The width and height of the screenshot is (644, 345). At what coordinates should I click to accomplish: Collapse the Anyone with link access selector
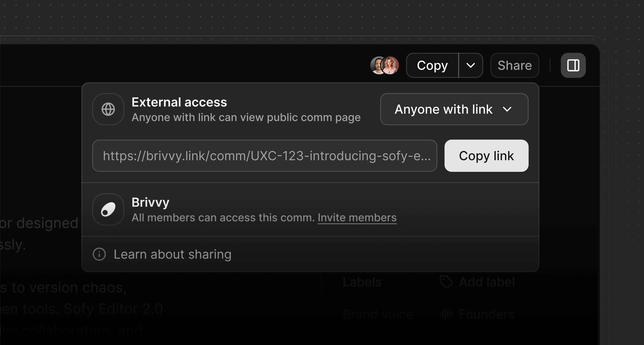507,109
